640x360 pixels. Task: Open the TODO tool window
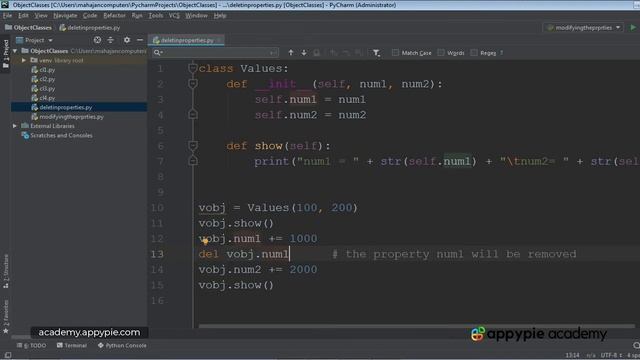coord(32,345)
